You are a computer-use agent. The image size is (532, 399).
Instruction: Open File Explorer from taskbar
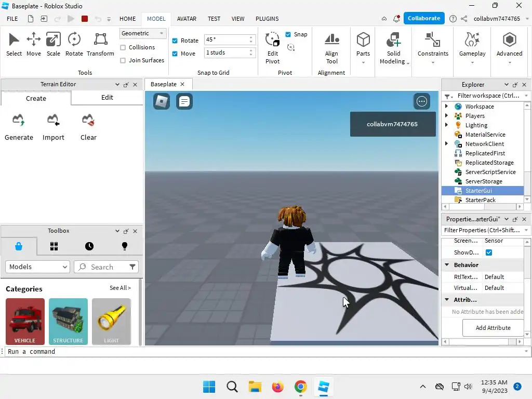click(x=255, y=387)
